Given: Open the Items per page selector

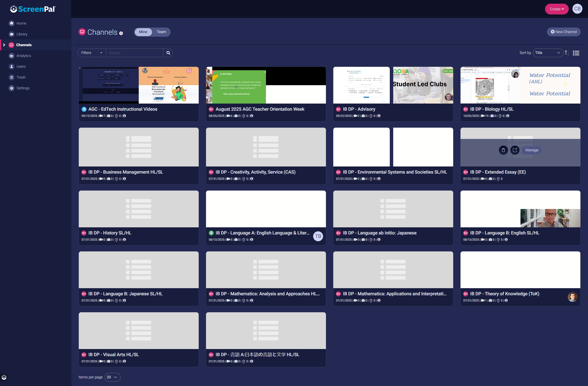Looking at the screenshot, I should coord(112,377).
